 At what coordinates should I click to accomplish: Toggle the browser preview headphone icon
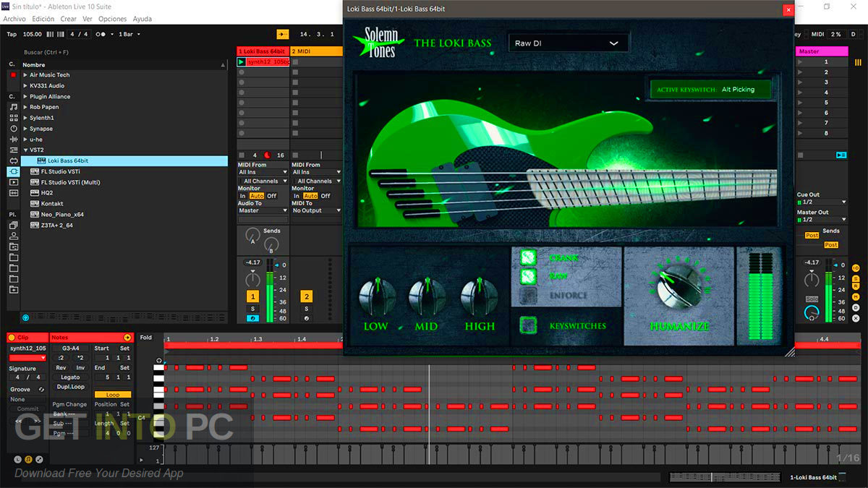(26, 317)
